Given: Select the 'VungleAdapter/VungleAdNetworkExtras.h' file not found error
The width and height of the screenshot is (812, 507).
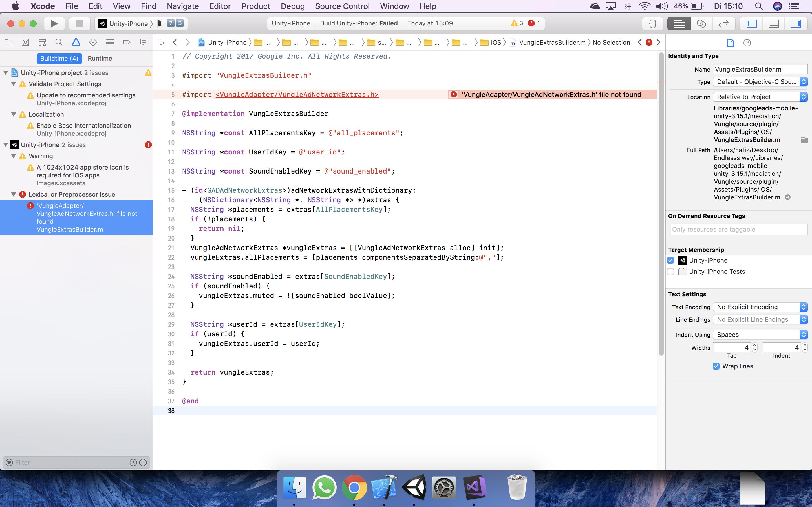Looking at the screenshot, I should click(87, 217).
